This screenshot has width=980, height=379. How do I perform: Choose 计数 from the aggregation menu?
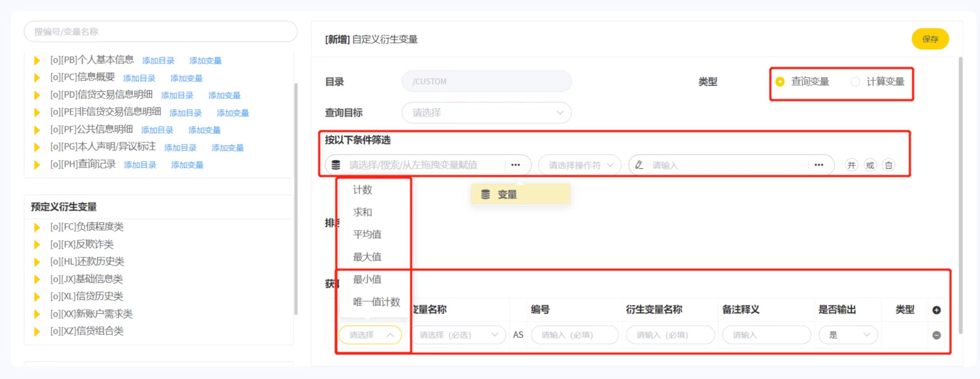362,190
